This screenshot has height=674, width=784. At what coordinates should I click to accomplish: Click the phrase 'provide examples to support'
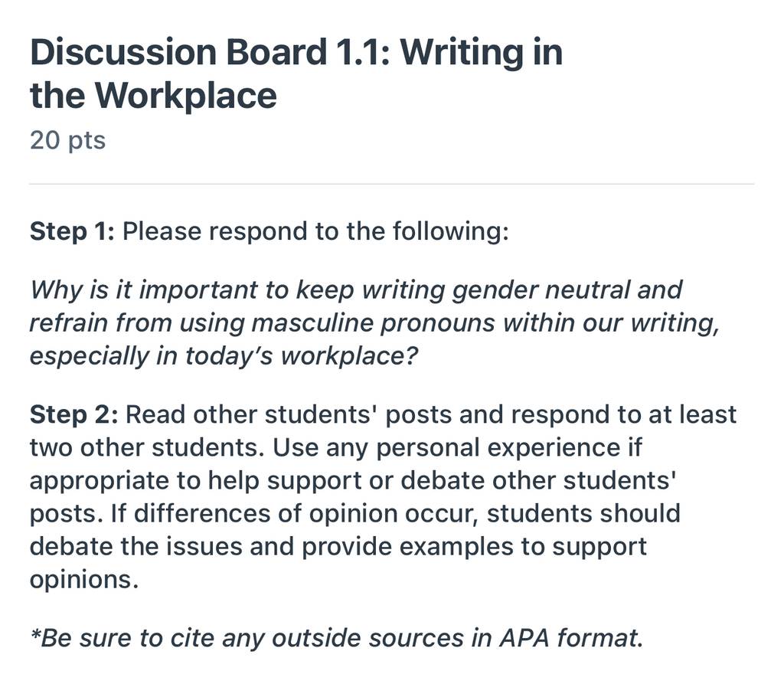tap(474, 547)
